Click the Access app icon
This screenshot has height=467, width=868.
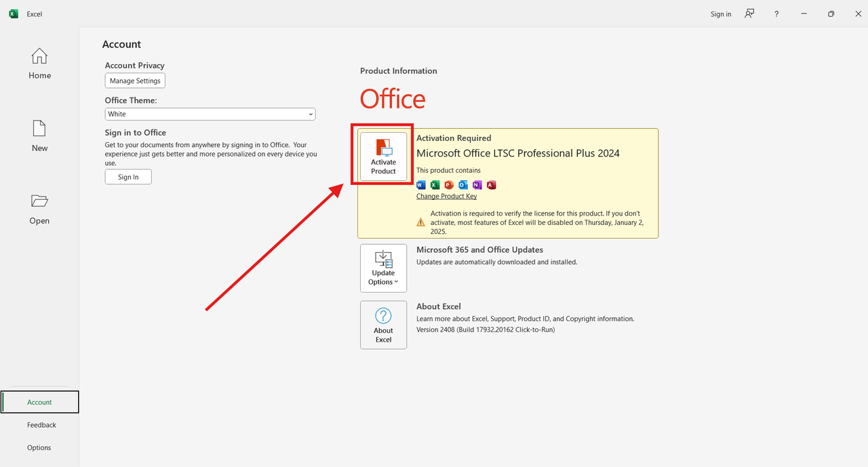point(491,185)
